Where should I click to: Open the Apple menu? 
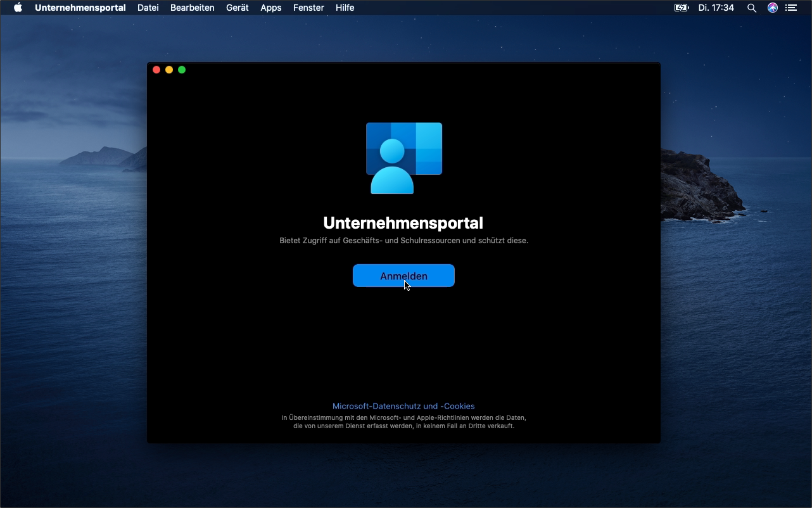[17, 8]
